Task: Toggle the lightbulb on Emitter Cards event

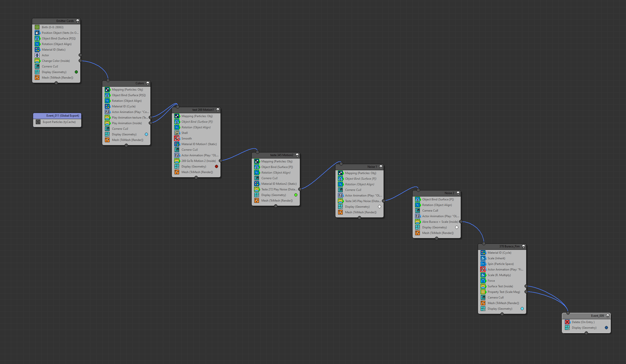Action: point(77,21)
